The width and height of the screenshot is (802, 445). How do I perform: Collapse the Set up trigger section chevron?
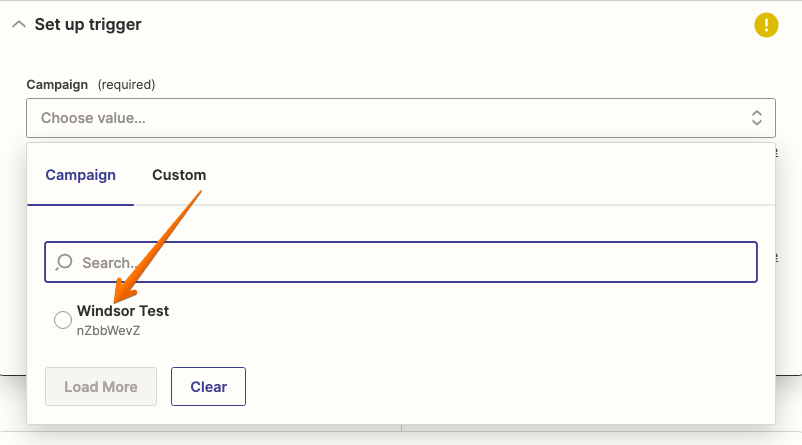pyautogui.click(x=19, y=25)
